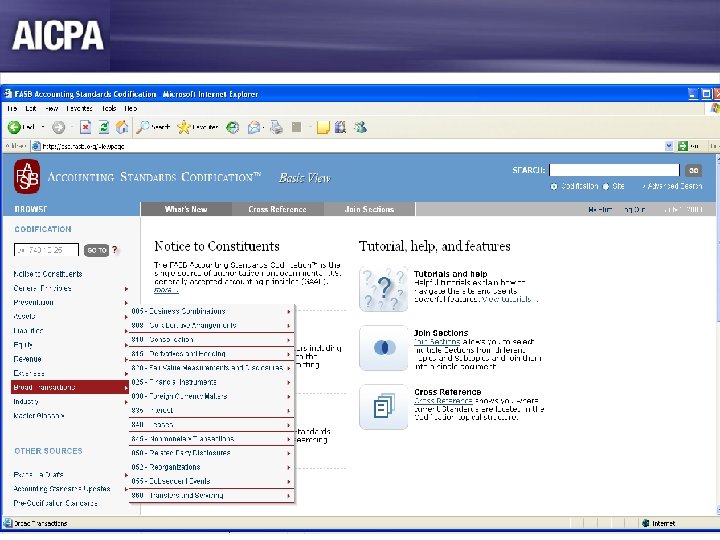Image resolution: width=720 pixels, height=540 pixels.
Task: Expand the Assets sidebar item
Action: (126, 317)
